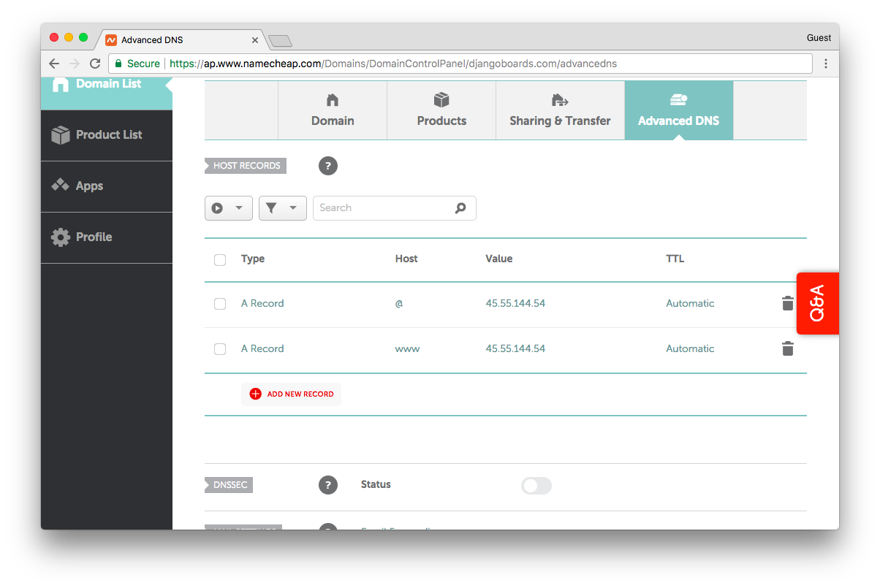Expand the record type filter dropdown
Image resolution: width=880 pixels, height=588 pixels.
pyautogui.click(x=282, y=208)
